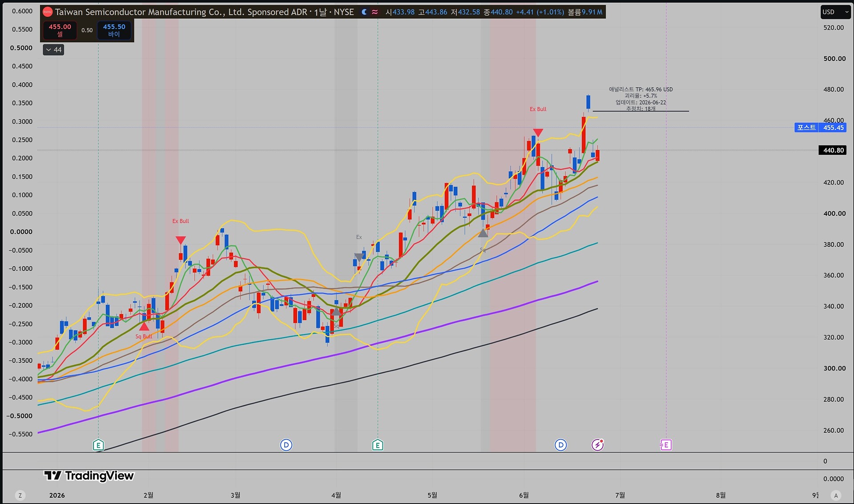Image resolution: width=854 pixels, height=504 pixels.
Task: Expand the collapsed 44 indicators legend
Action: (x=53, y=50)
